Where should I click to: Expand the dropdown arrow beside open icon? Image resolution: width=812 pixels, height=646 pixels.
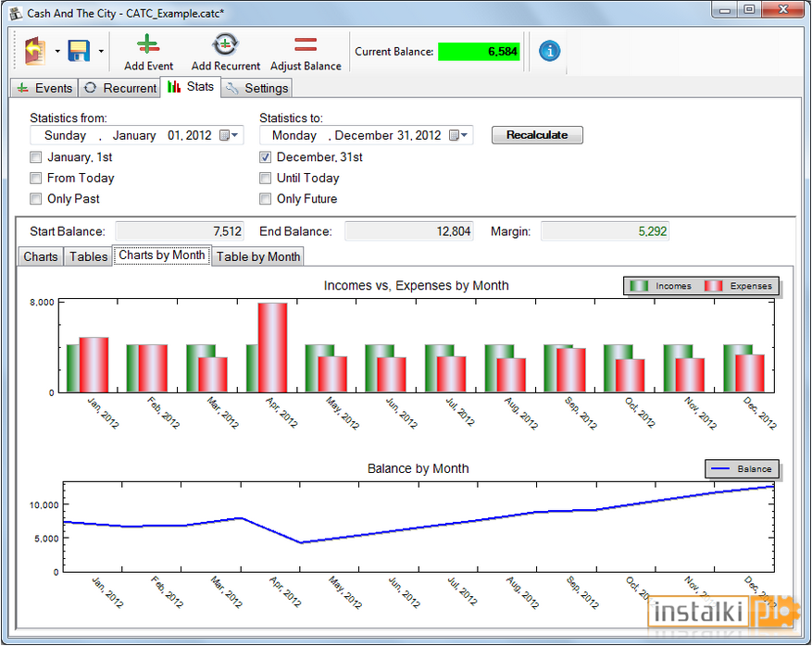click(57, 51)
